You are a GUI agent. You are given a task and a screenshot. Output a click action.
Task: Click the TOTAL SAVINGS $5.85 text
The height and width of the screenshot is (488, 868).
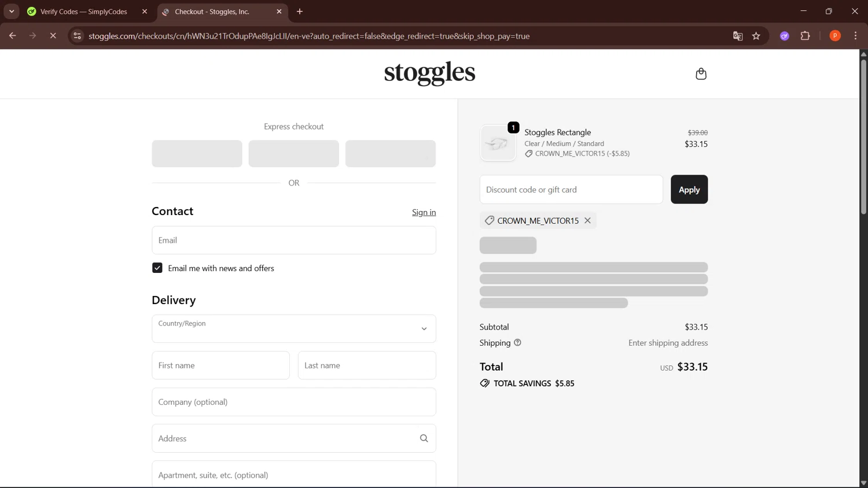[534, 383]
